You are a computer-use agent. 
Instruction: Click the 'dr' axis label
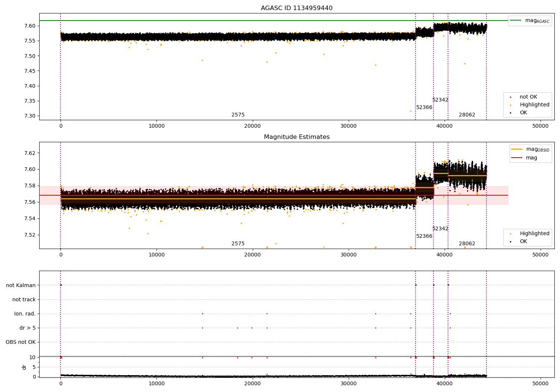coord(24,367)
